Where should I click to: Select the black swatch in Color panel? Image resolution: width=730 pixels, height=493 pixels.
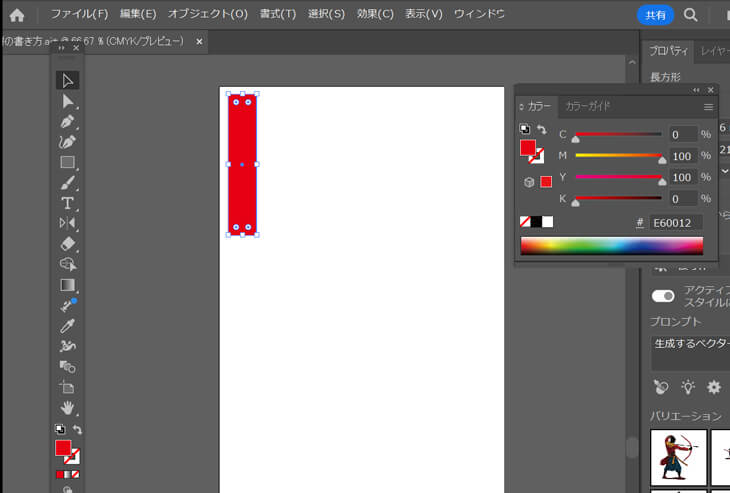(x=536, y=222)
